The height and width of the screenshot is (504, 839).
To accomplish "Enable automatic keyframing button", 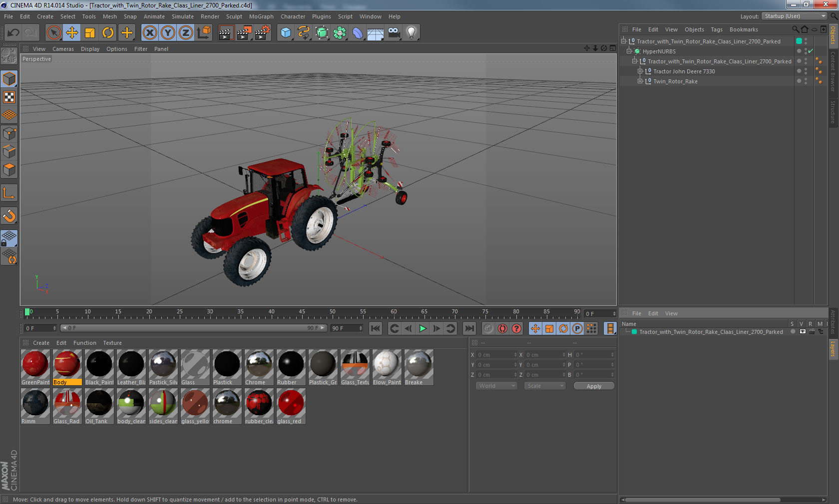I will [x=502, y=328].
